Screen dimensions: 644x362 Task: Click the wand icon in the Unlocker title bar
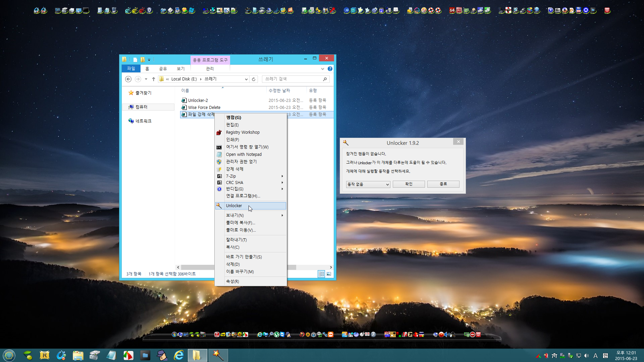[x=346, y=143]
